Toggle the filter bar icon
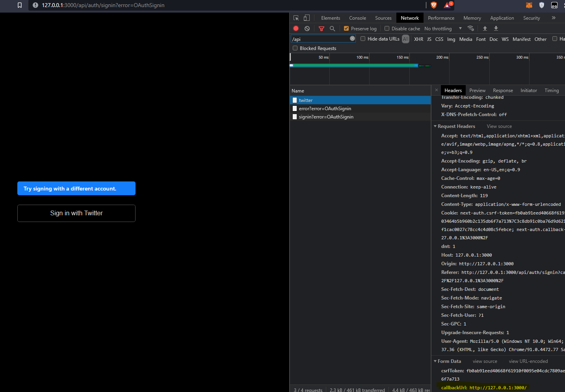Image resolution: width=565 pixels, height=392 pixels. (321, 28)
